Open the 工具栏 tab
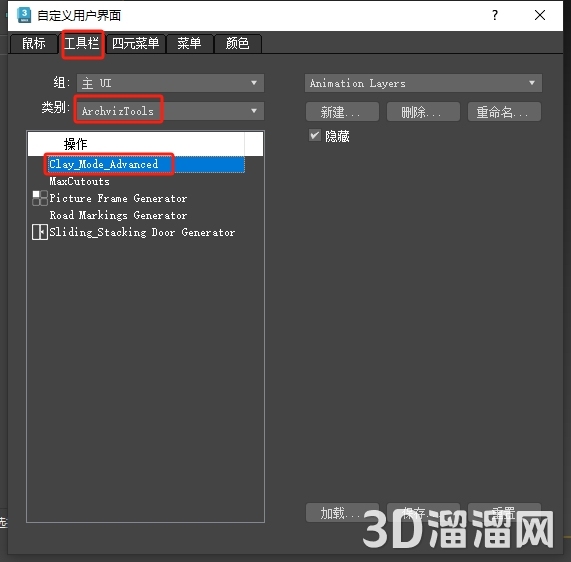The height and width of the screenshot is (562, 571). [82, 44]
